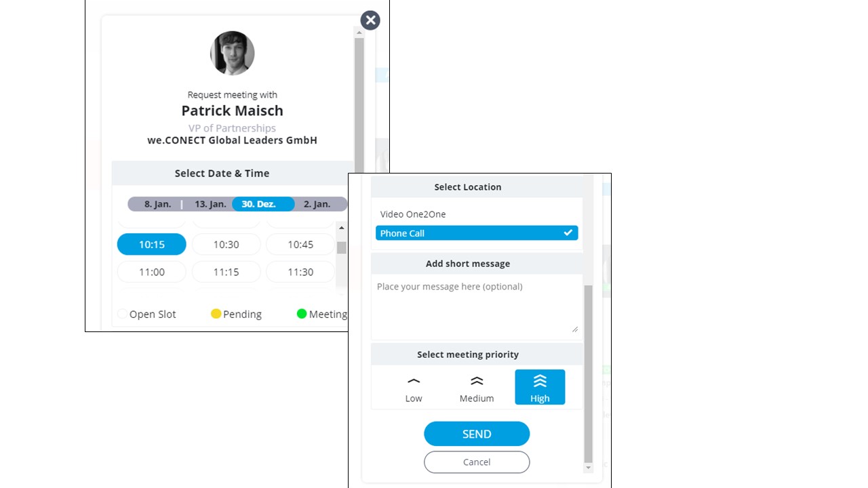Click the checkmark on Phone Call

568,233
